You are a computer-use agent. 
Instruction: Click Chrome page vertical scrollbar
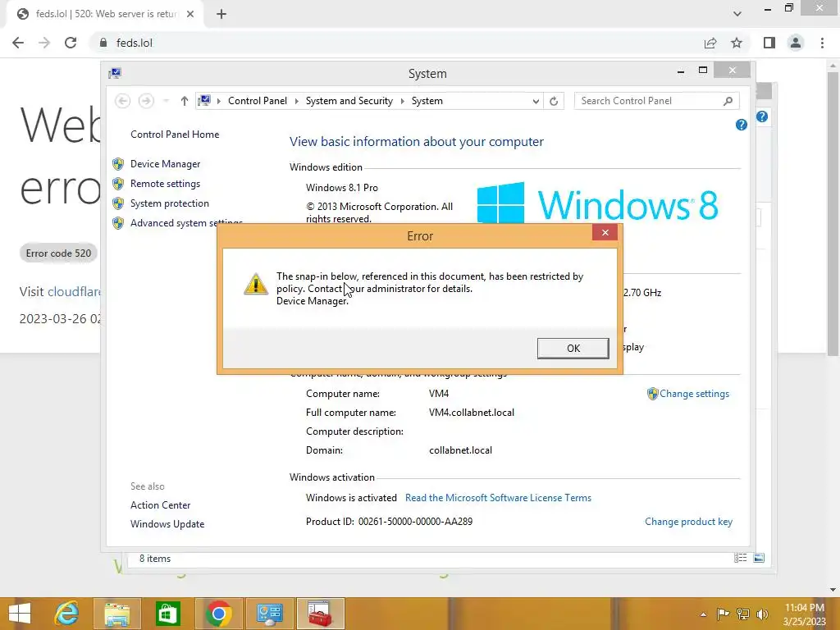833,214
